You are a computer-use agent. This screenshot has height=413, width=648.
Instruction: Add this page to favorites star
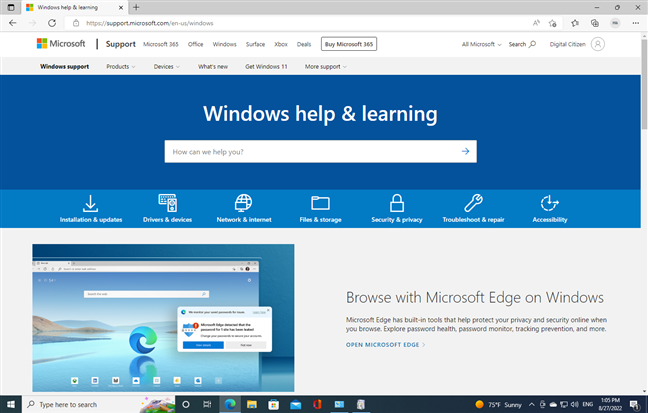pos(553,23)
